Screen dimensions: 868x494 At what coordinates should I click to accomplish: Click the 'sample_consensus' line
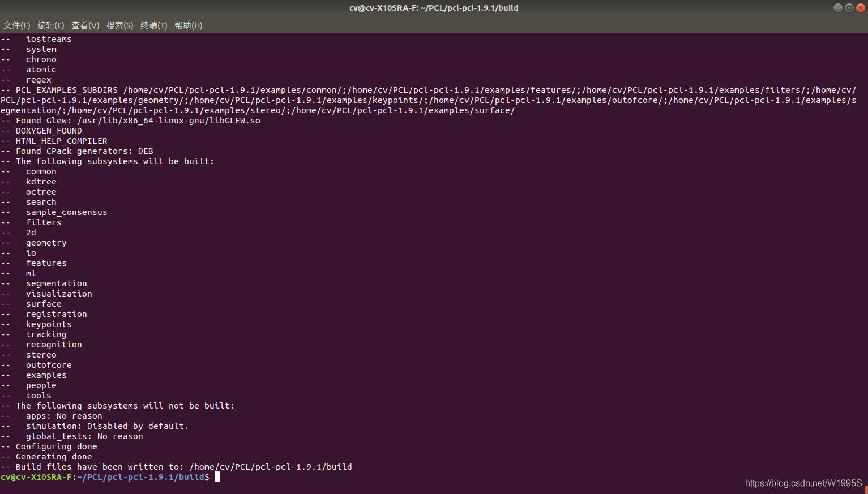point(54,212)
